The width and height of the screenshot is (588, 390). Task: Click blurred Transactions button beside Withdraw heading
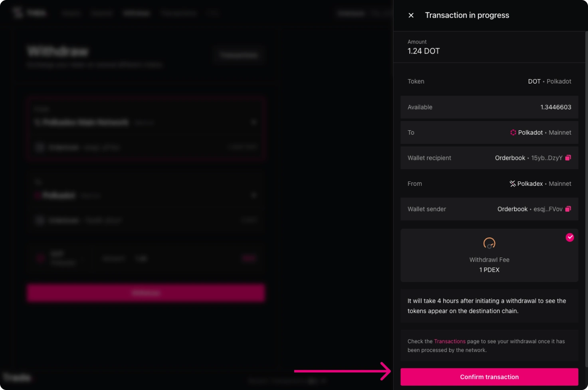click(x=239, y=55)
